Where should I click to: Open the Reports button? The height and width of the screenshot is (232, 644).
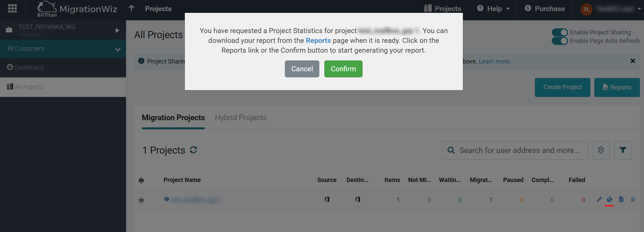coord(617,87)
